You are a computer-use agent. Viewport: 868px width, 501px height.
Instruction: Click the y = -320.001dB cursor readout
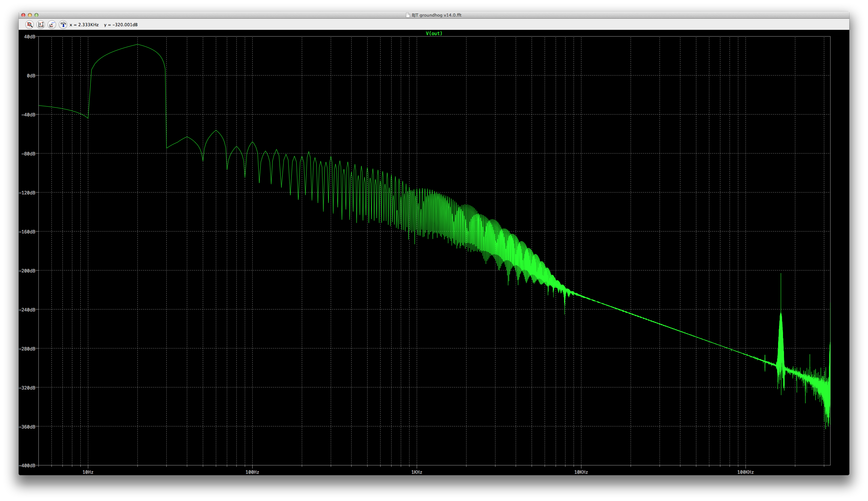pos(121,25)
